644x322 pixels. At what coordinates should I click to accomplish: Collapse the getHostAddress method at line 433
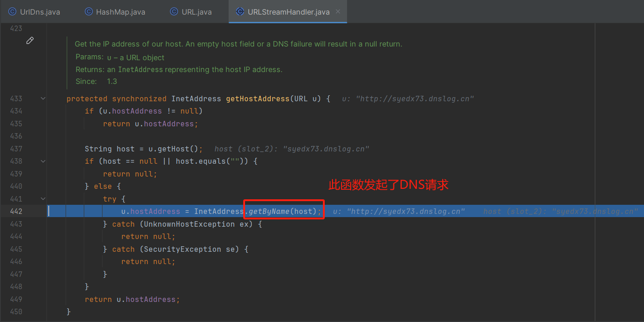(x=43, y=99)
